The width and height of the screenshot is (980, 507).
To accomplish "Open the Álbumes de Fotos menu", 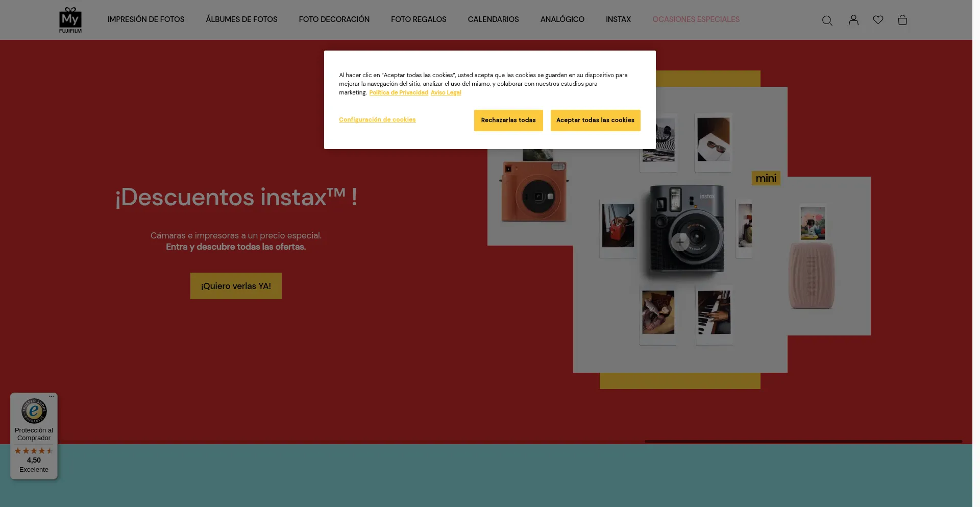I will (x=241, y=19).
